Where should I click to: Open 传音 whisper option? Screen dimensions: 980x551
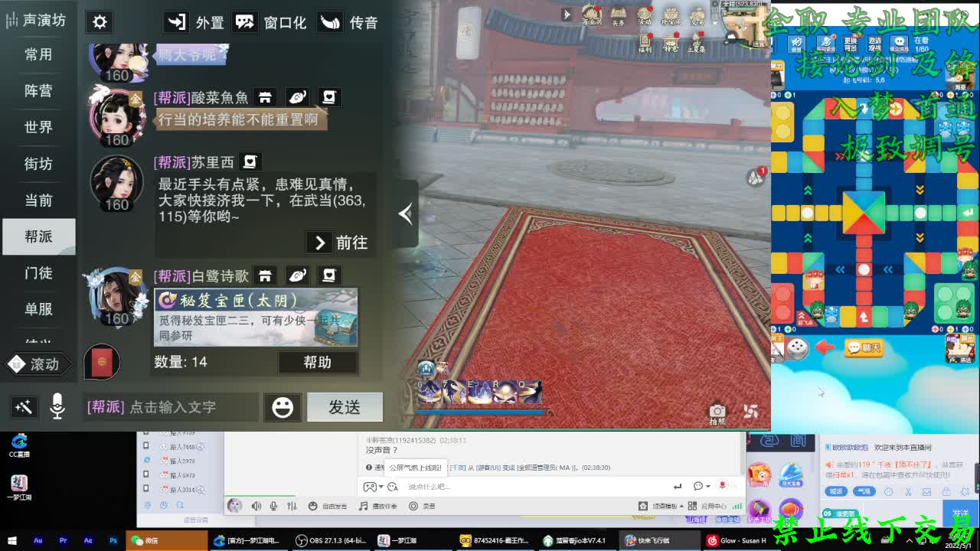[x=348, y=22]
